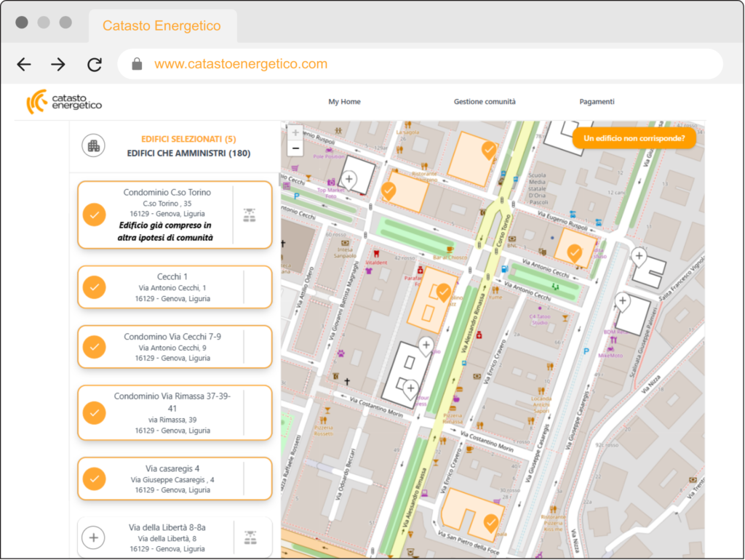Click the browser address bar URL
This screenshot has width=745, height=560.
point(241,65)
